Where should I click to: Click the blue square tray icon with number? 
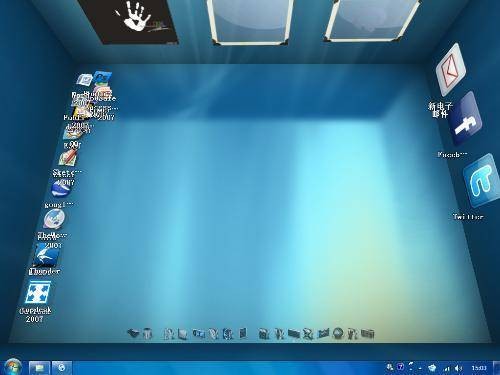point(401,367)
